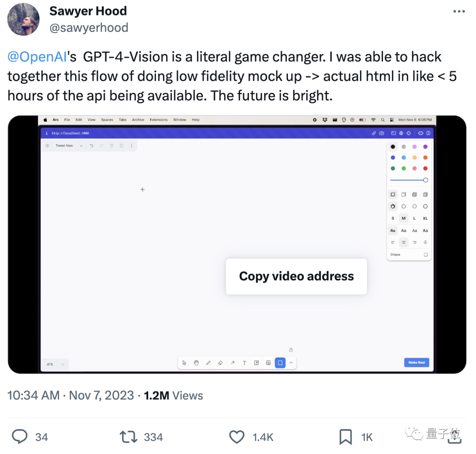Select the pencil draw tool
Screen dimensions: 476x454
[208, 363]
